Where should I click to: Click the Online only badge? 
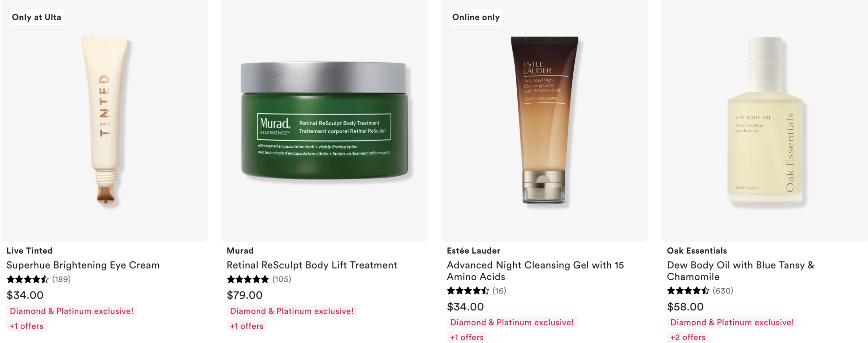point(476,17)
